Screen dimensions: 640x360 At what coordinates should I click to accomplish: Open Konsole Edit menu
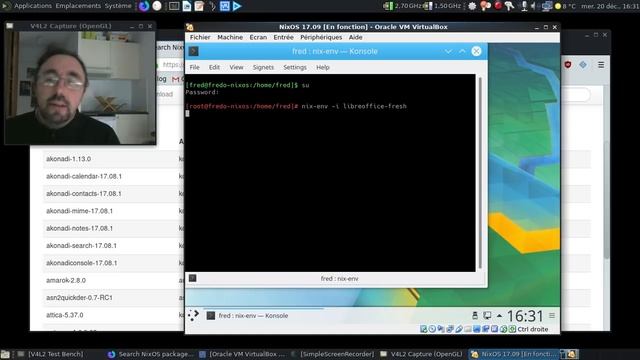(x=214, y=67)
